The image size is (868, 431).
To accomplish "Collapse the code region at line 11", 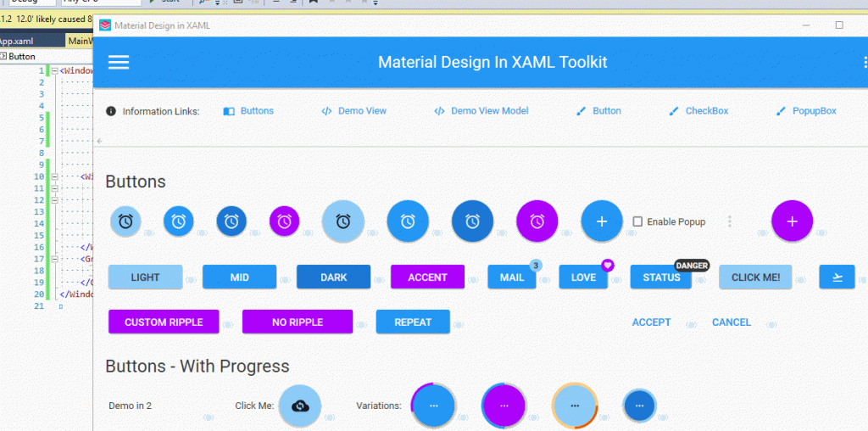I will [x=55, y=188].
